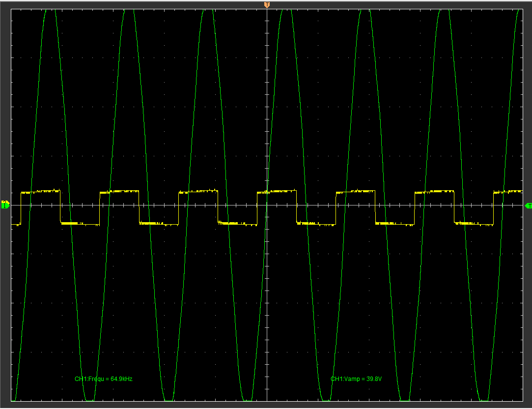Viewport: 532px width, 409px height.
Task: Click the center crosshair of the graticule
Action: coord(267,205)
